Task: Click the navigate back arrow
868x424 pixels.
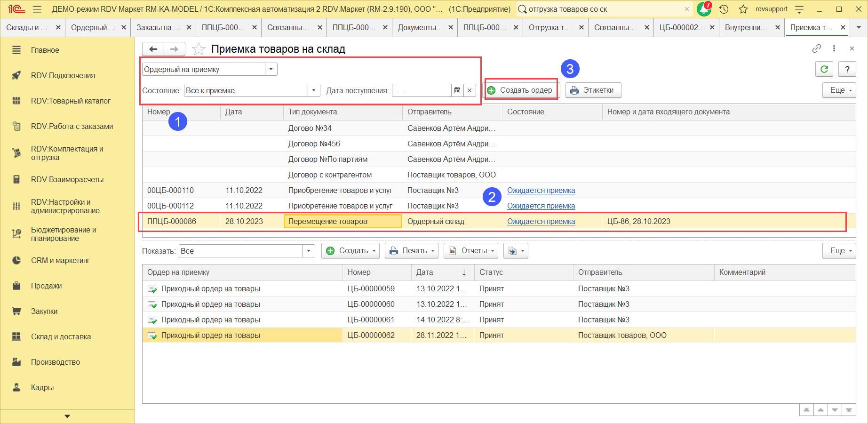Action: pos(153,49)
